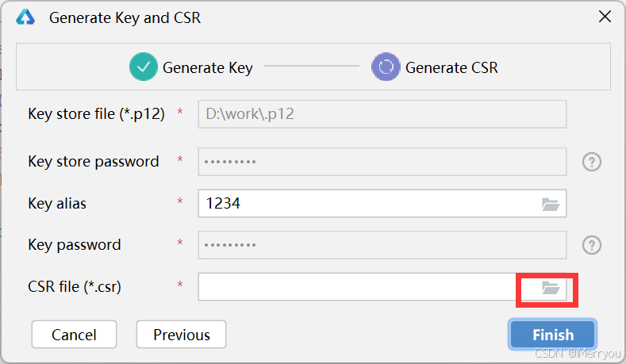
Task: Click the 'CSR file (*.csr)' label
Action: [75, 287]
